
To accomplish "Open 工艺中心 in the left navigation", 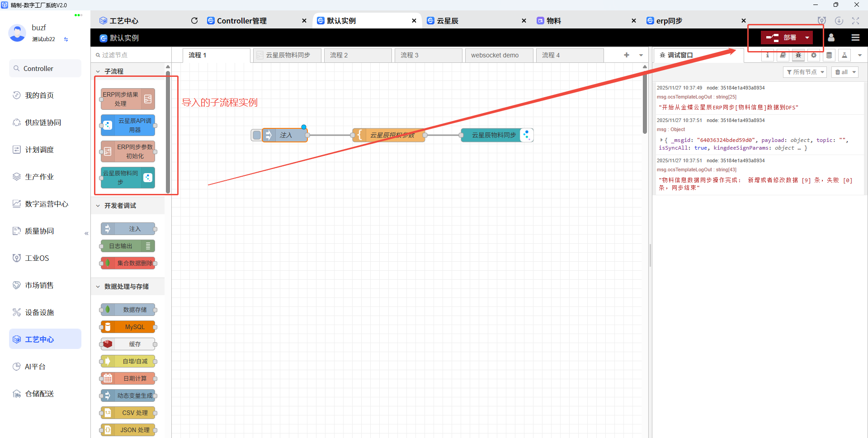I will coord(45,339).
